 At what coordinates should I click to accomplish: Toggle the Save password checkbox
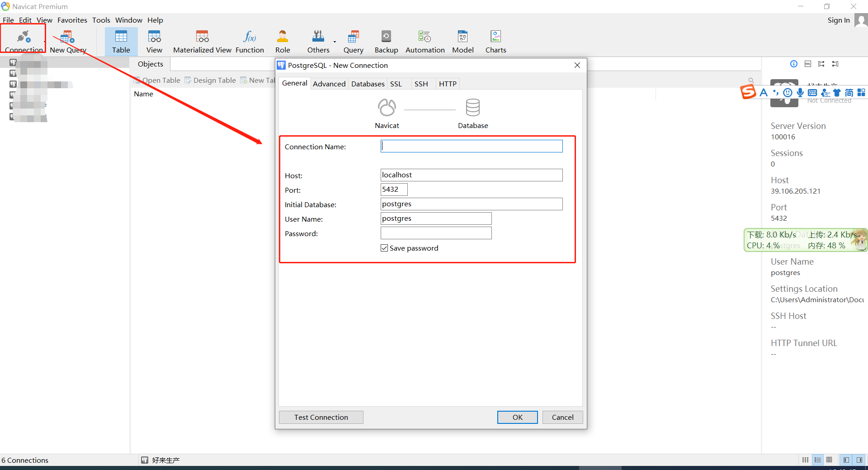pyautogui.click(x=384, y=248)
